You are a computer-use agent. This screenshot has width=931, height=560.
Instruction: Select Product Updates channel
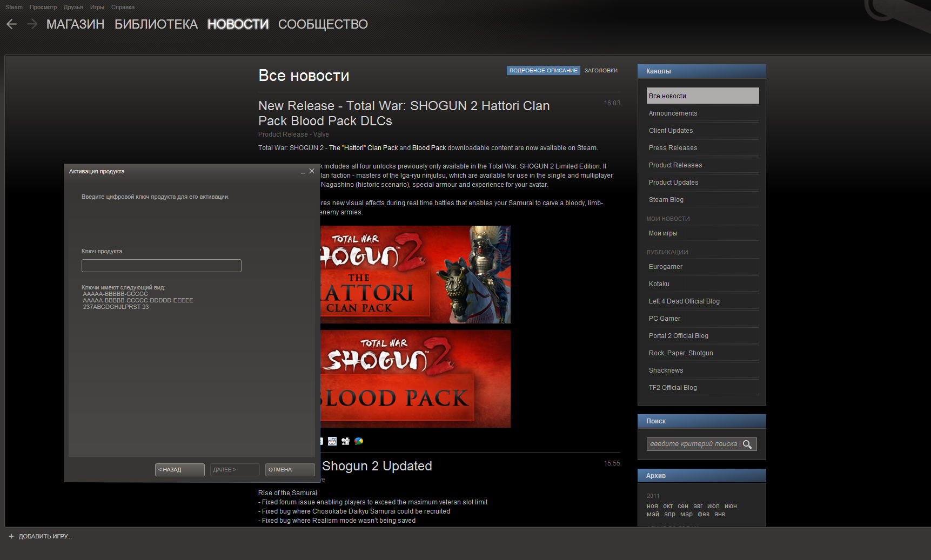(703, 183)
